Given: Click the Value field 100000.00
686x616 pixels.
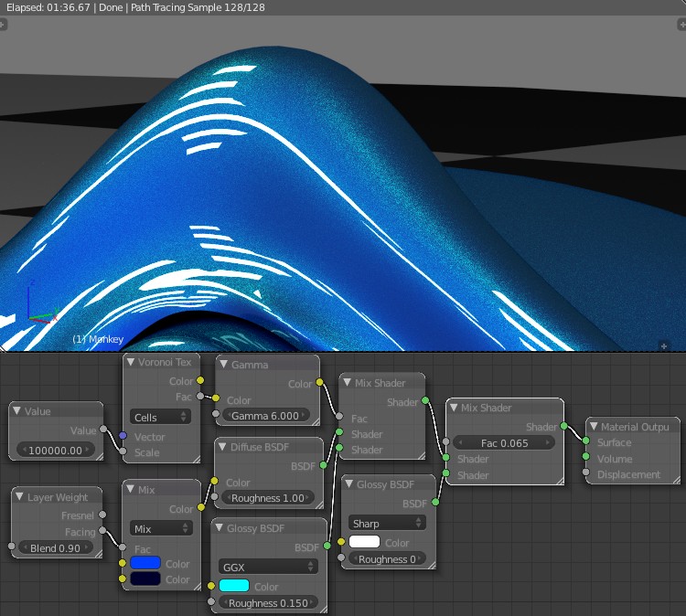Looking at the screenshot, I should point(56,450).
